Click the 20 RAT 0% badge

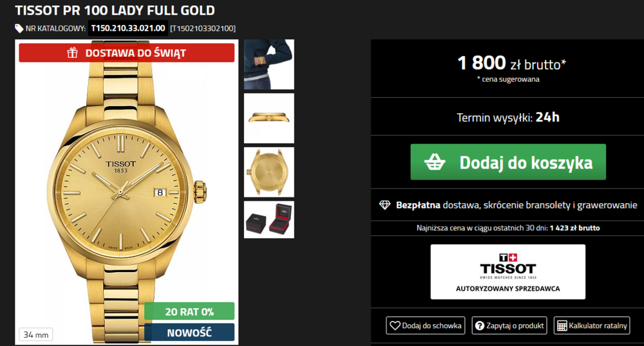189,311
